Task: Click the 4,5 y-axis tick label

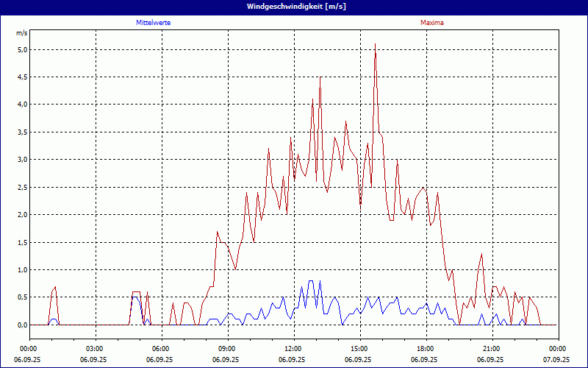Action: pyautogui.click(x=22, y=77)
